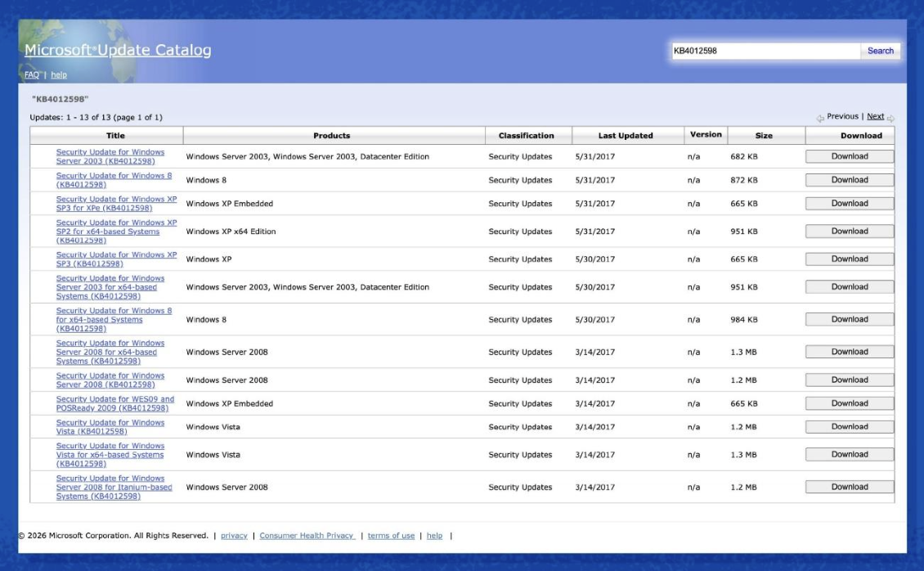
Task: Download the Windows XP x64 Edition update
Action: pos(849,231)
